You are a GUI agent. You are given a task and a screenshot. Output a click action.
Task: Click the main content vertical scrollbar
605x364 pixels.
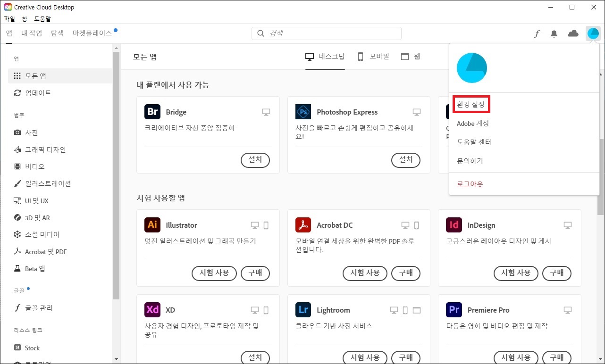600,177
